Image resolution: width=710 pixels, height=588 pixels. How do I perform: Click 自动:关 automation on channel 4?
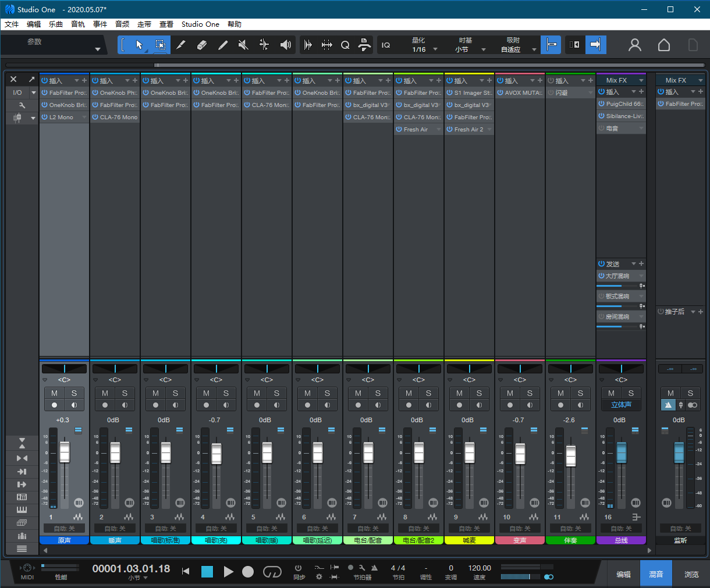point(216,528)
